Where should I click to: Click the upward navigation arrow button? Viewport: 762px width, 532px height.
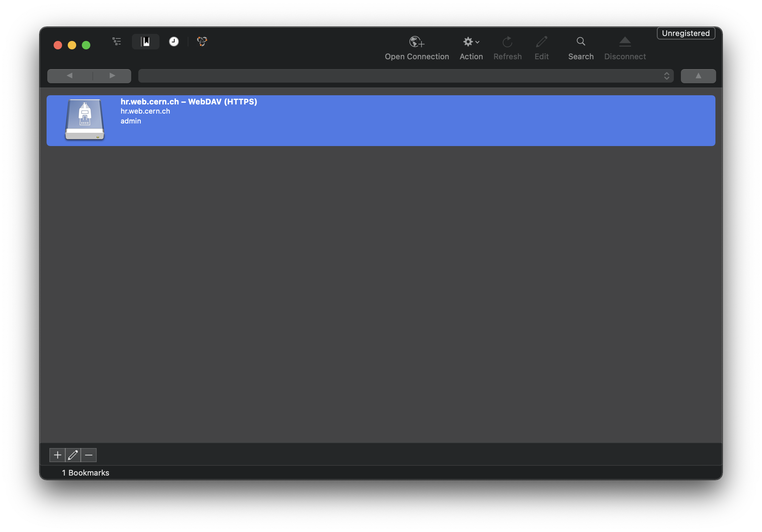[698, 76]
